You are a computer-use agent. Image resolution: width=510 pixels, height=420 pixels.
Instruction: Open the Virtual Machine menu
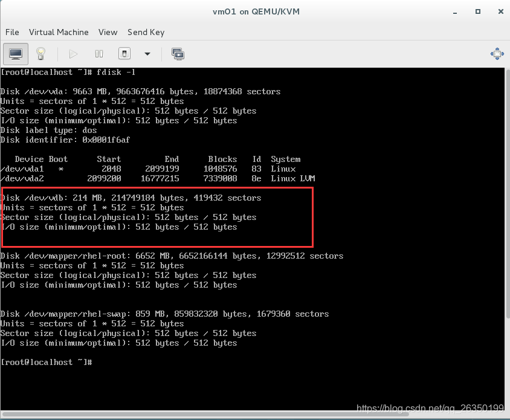coord(59,32)
